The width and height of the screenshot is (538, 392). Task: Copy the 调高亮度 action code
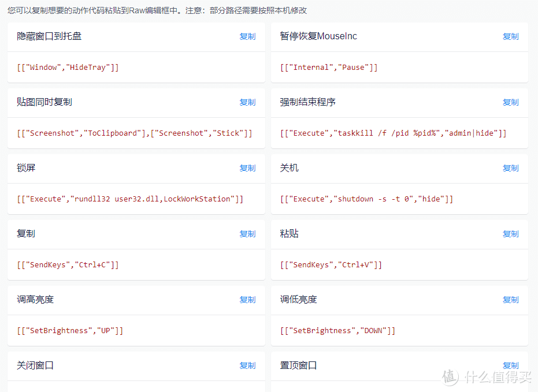(247, 300)
